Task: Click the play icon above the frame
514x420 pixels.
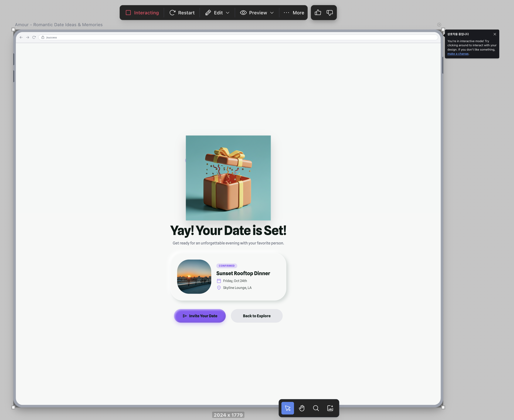Action: pyautogui.click(x=439, y=25)
